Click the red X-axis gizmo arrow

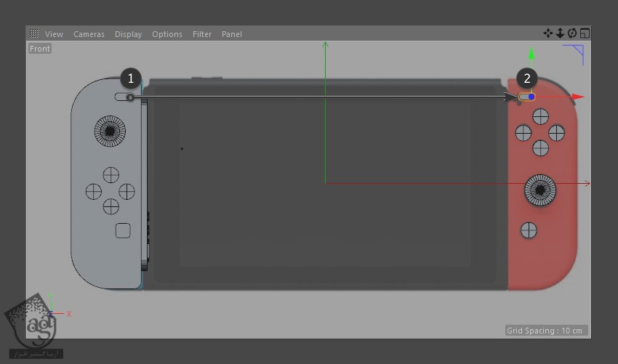pos(578,97)
